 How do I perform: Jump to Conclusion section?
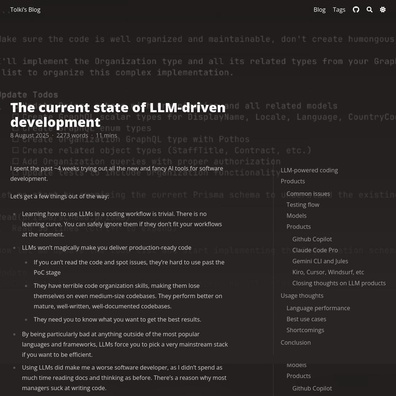pos(295,343)
